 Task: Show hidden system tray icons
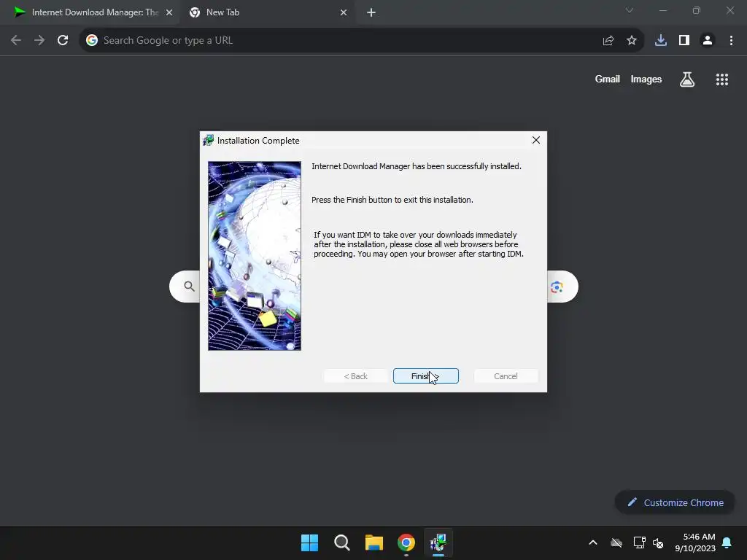[x=593, y=542]
